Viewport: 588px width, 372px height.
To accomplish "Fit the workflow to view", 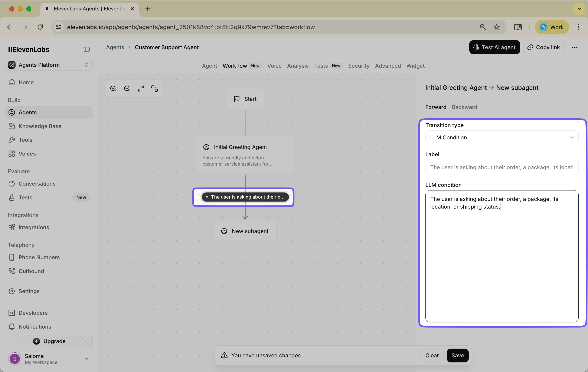I will pyautogui.click(x=141, y=89).
